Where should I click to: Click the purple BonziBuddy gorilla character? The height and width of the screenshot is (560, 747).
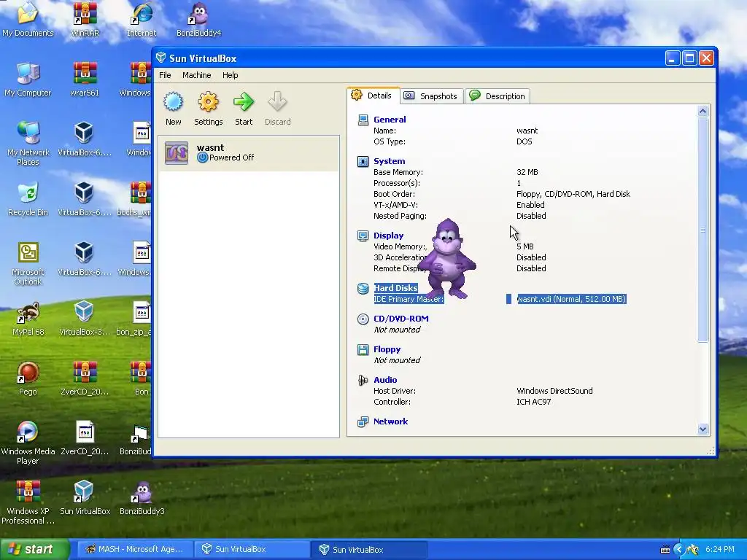point(448,259)
